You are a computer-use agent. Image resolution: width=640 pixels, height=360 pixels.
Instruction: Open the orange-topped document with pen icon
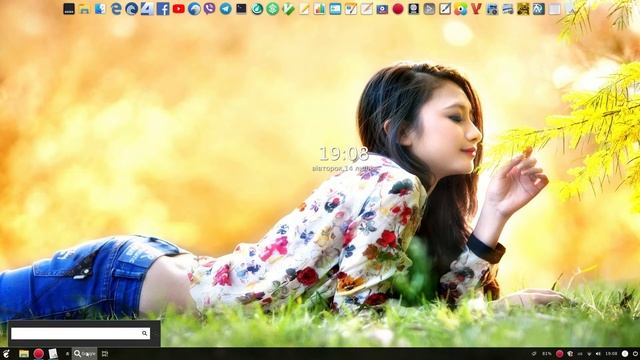coord(351,9)
